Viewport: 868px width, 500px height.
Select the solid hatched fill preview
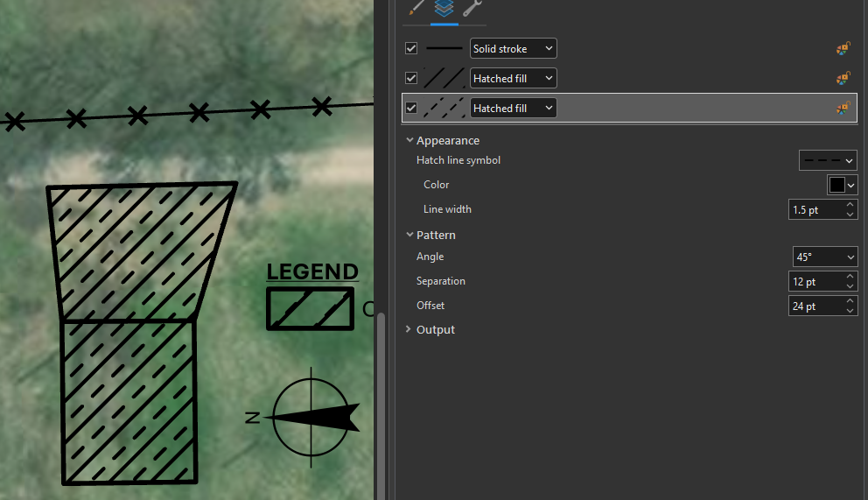pyautogui.click(x=444, y=78)
